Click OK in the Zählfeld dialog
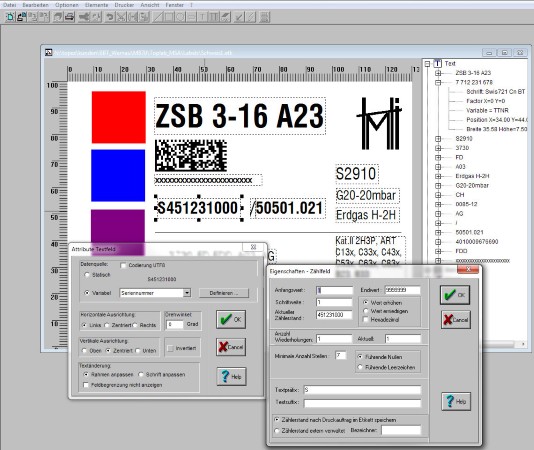The height and width of the screenshot is (450, 534). click(x=455, y=295)
